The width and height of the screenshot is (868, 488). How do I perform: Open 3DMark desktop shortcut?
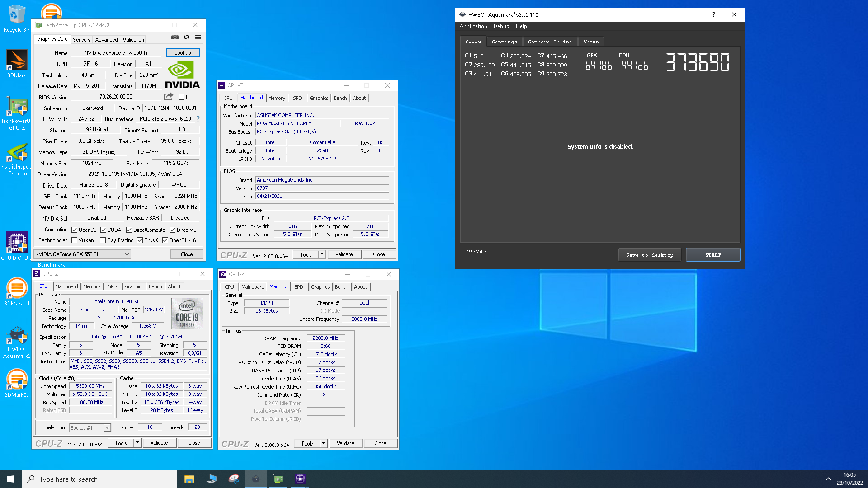(x=17, y=64)
